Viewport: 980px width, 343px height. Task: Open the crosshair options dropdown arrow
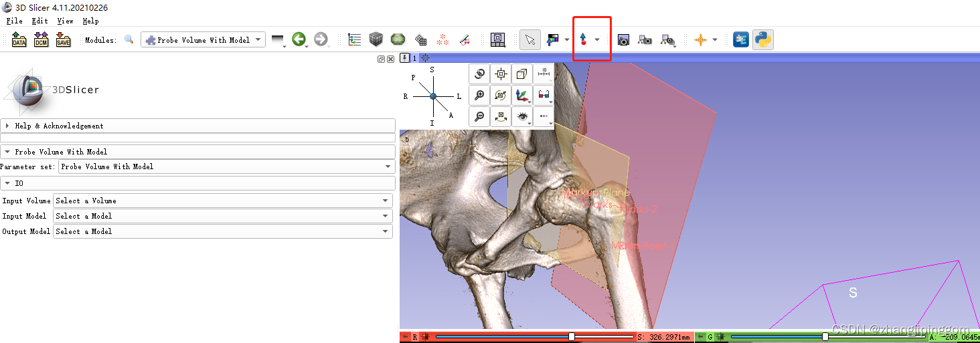715,40
